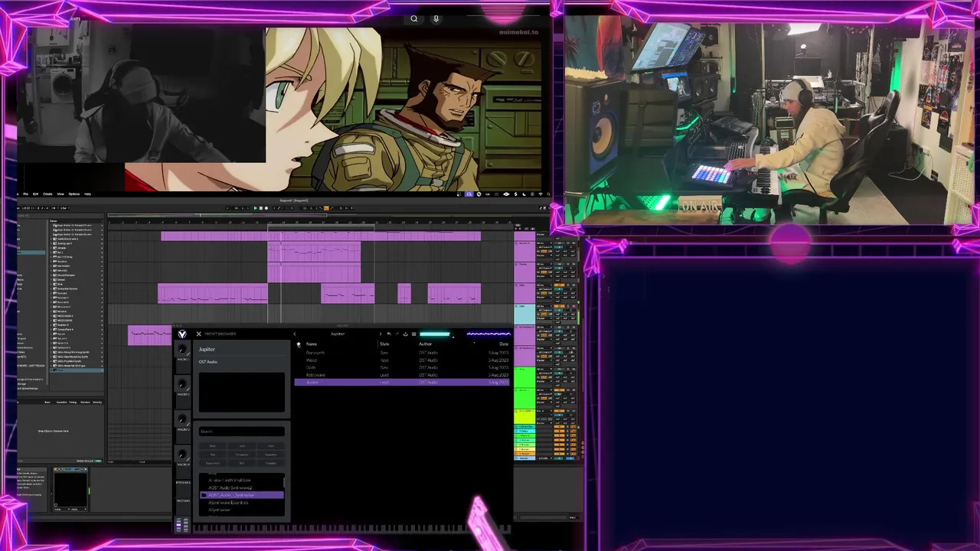Click the Stop button in transport
This screenshot has width=980, height=551.
pyautogui.click(x=261, y=208)
